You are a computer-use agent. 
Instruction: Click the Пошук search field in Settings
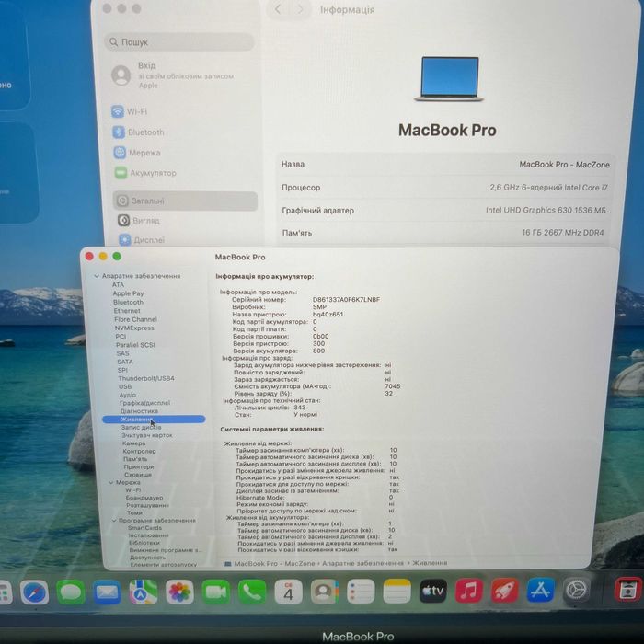[179, 42]
